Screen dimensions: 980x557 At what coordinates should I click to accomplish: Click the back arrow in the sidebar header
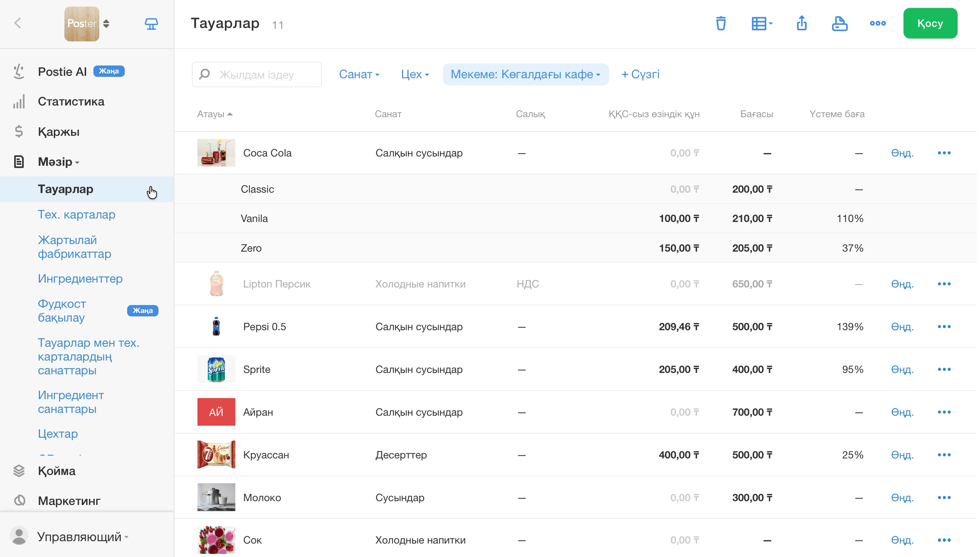pos(18,23)
